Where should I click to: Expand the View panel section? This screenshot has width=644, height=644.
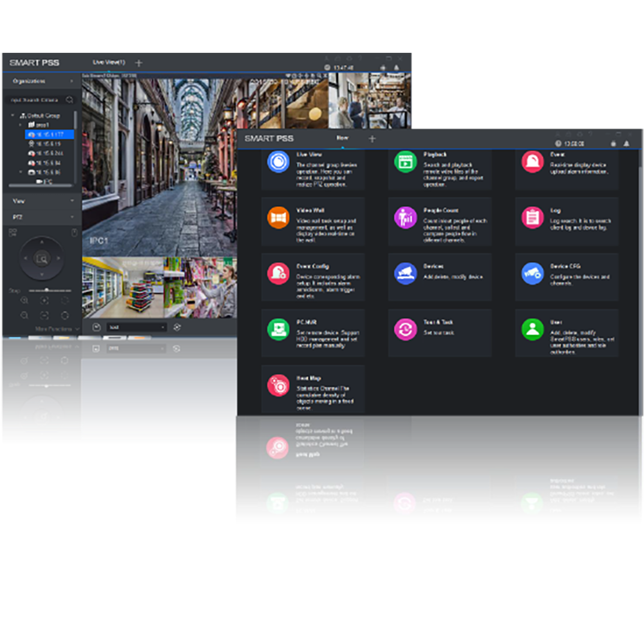click(42, 201)
